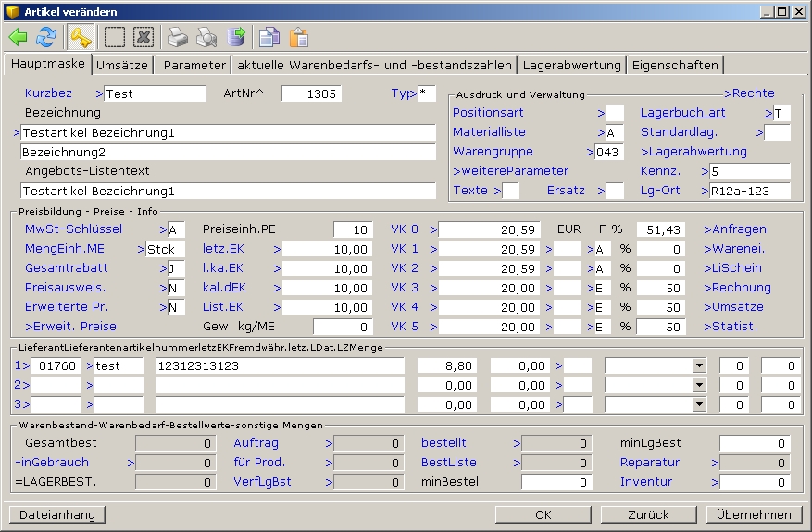Open the >weitereParameter link
Image resolution: width=812 pixels, height=532 pixels.
[510, 171]
